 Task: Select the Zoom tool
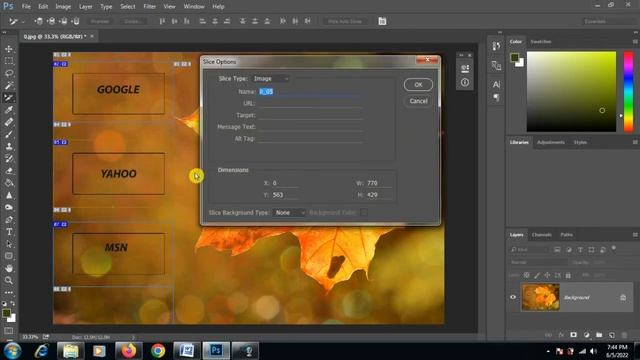9,280
